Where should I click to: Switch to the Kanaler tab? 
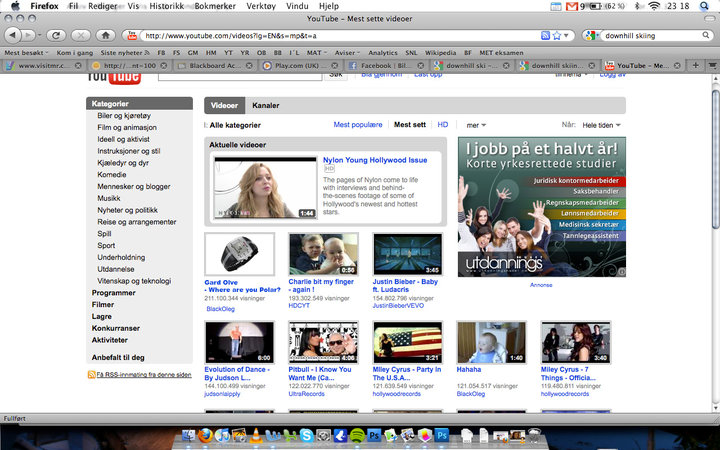click(265, 105)
